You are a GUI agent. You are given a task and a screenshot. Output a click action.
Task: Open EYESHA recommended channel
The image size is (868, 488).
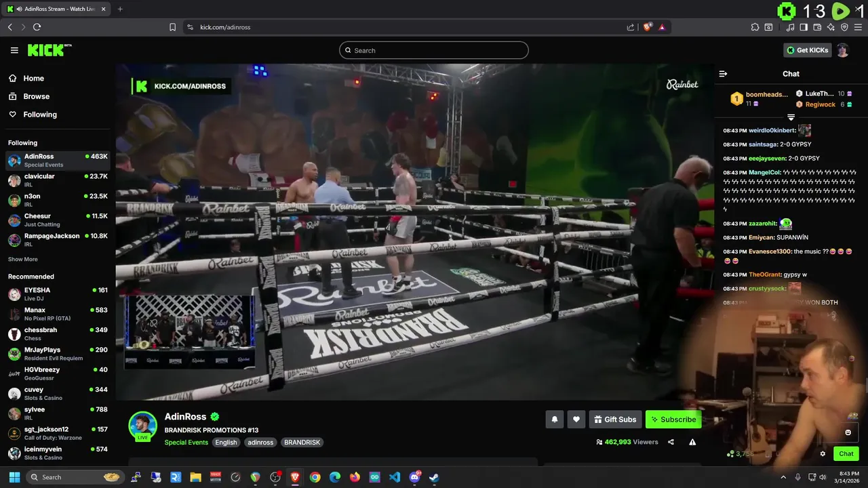[x=58, y=294]
